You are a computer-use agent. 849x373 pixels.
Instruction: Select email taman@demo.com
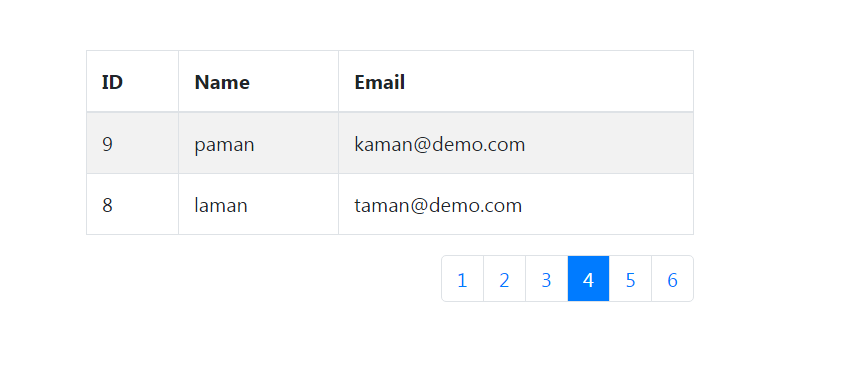point(438,205)
